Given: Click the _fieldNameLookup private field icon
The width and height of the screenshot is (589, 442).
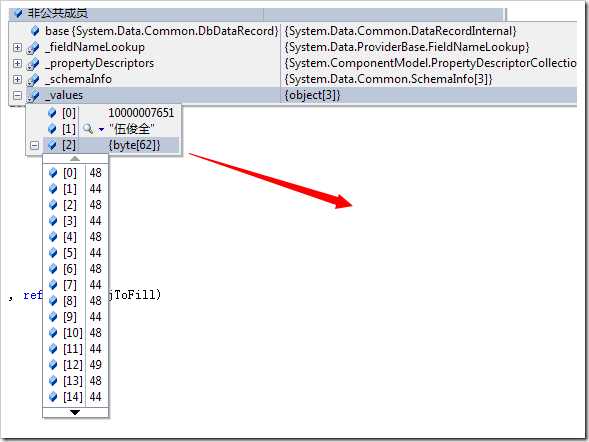Looking at the screenshot, I should [33, 48].
